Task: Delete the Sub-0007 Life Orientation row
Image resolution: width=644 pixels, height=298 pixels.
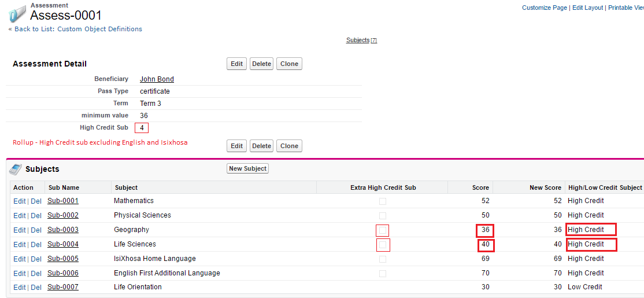Action: [x=36, y=288]
